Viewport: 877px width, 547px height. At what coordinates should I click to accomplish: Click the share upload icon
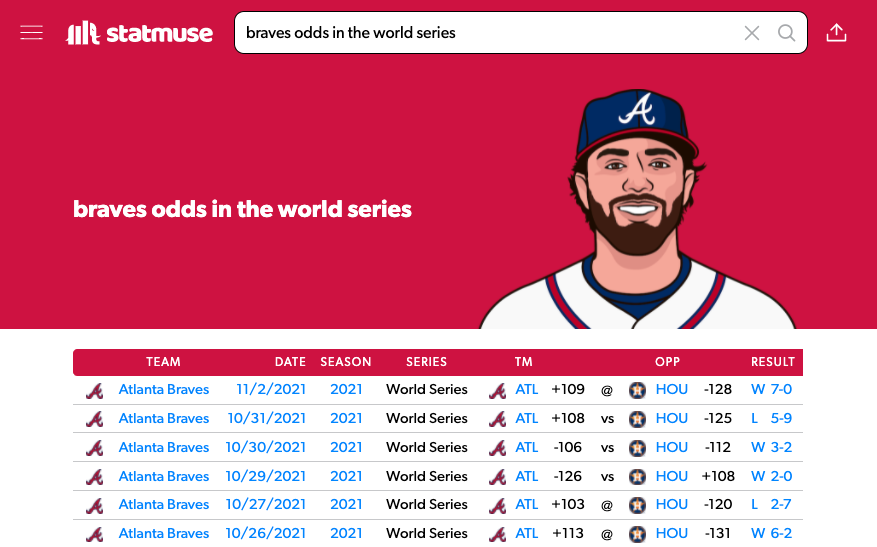click(836, 33)
